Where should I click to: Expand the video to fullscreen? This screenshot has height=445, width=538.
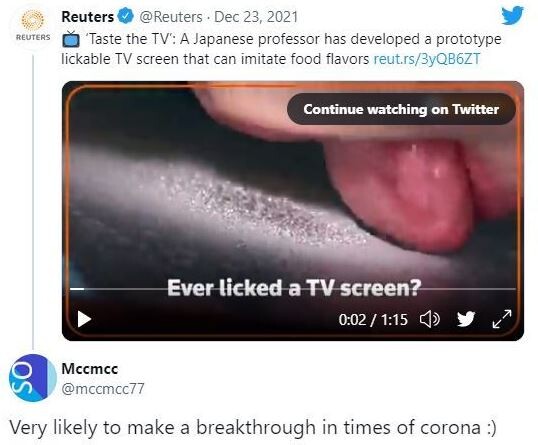pyautogui.click(x=502, y=319)
